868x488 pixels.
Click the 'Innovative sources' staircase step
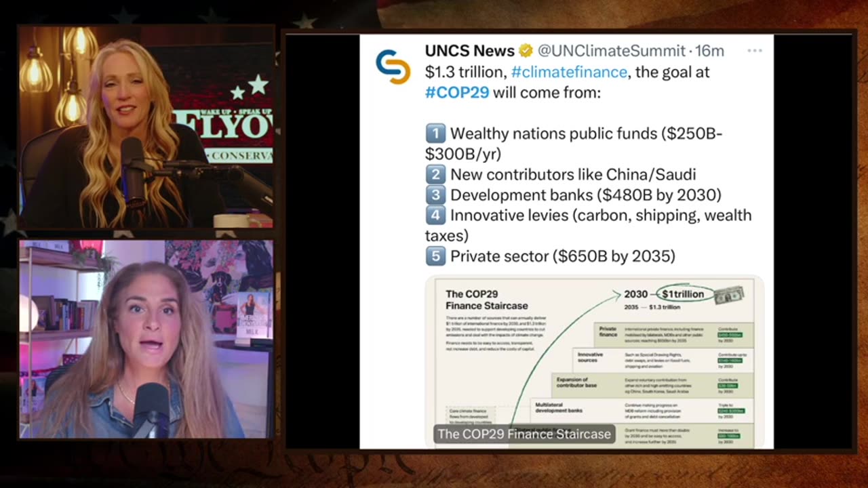pyautogui.click(x=663, y=360)
